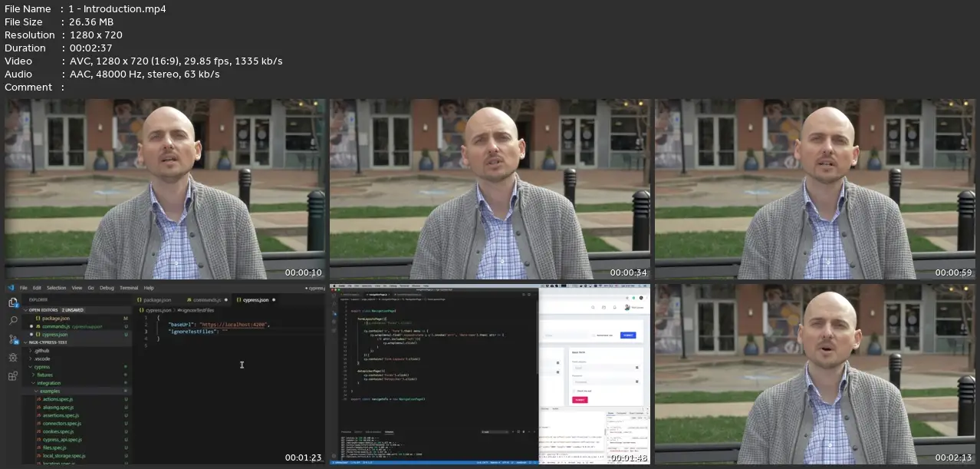Click the "ignoreTestFiles" line in the code editor

(x=198, y=331)
